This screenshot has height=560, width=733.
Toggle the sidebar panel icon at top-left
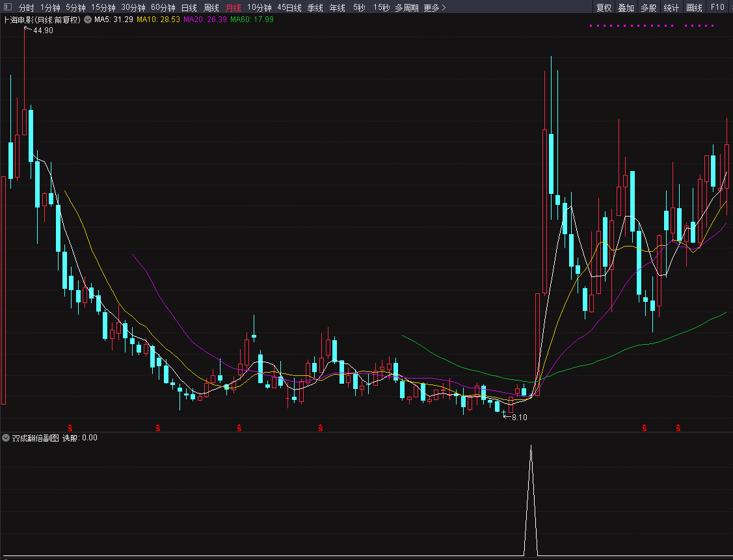click(x=8, y=7)
